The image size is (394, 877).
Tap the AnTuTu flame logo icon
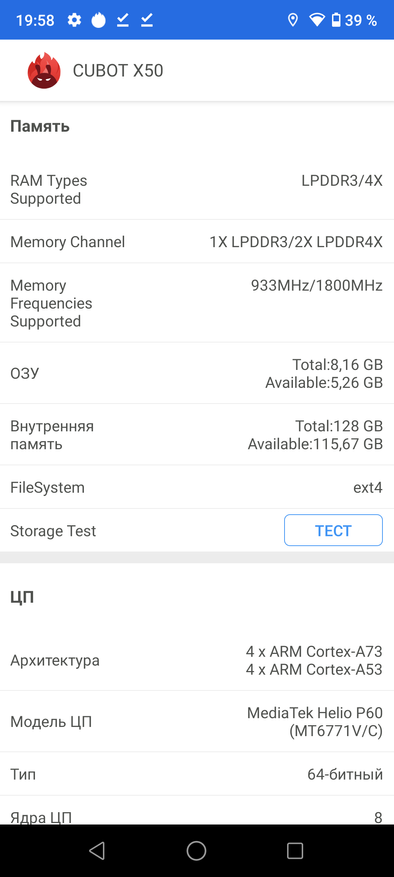[x=44, y=70]
